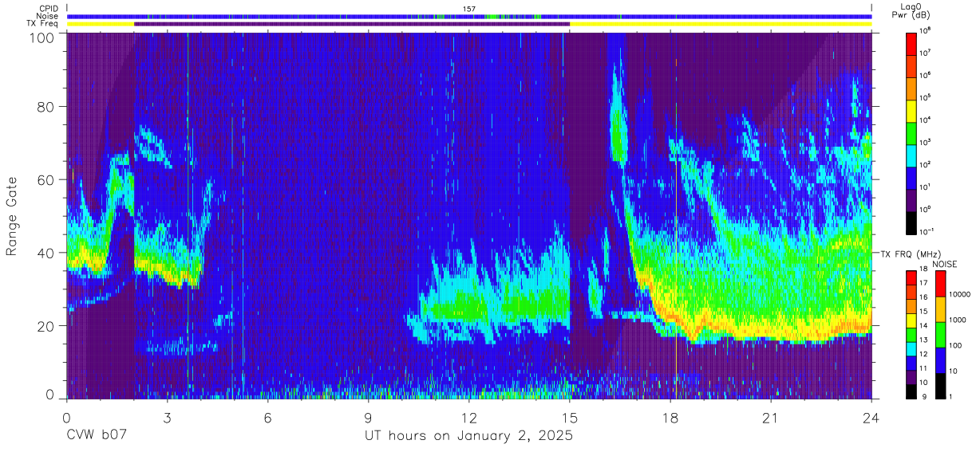
Task: Click the purple segment of the TX Freq bar
Action: 352,24
